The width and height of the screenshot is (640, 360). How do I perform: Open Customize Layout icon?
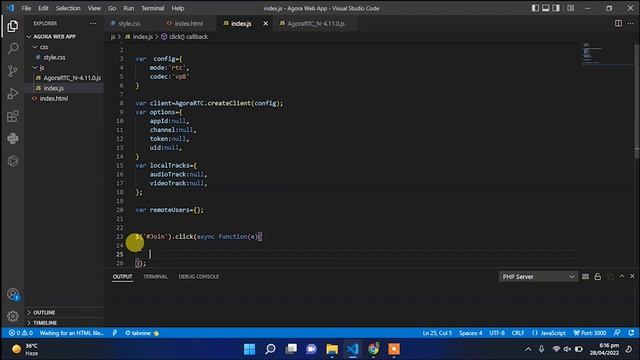click(571, 8)
